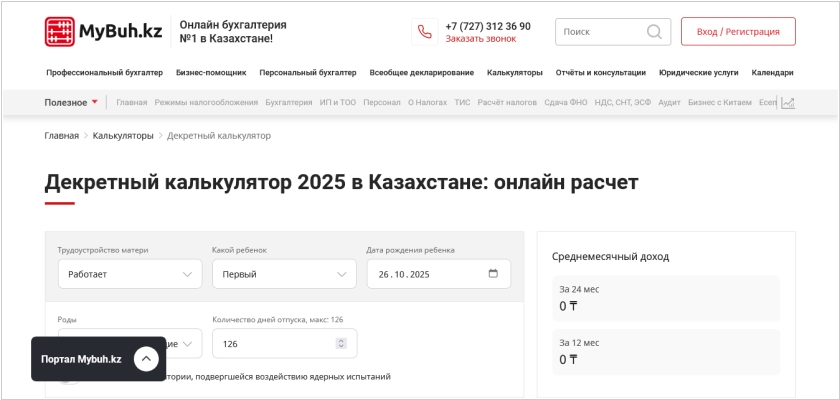Click the Вход / Регистрация button
The image size is (840, 400).
click(x=737, y=32)
